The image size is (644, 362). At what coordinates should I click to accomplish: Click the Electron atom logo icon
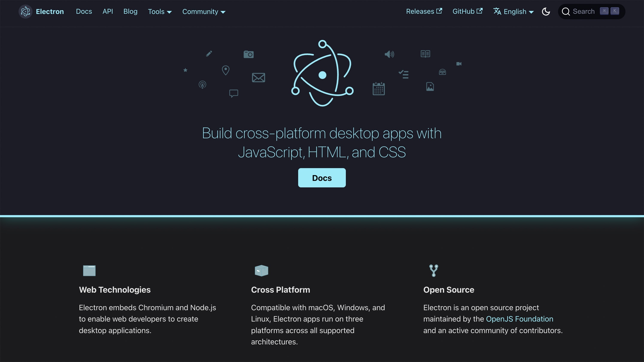[x=25, y=11]
